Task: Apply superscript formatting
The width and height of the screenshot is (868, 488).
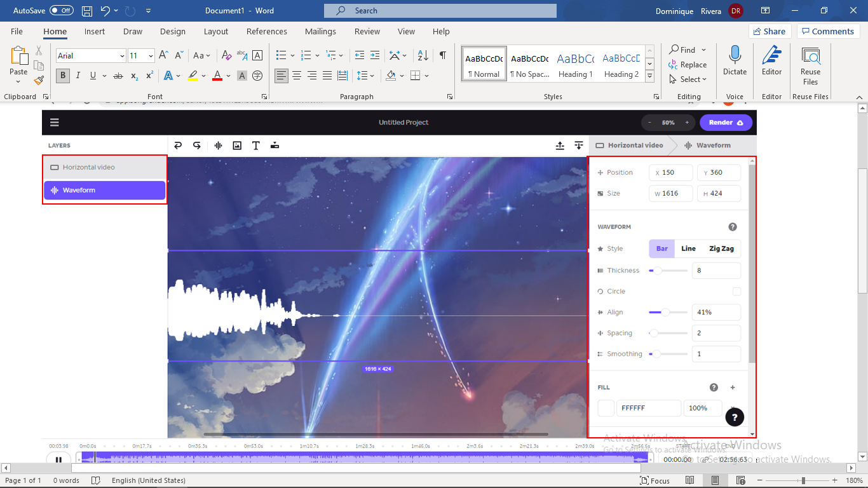Action: tap(149, 76)
